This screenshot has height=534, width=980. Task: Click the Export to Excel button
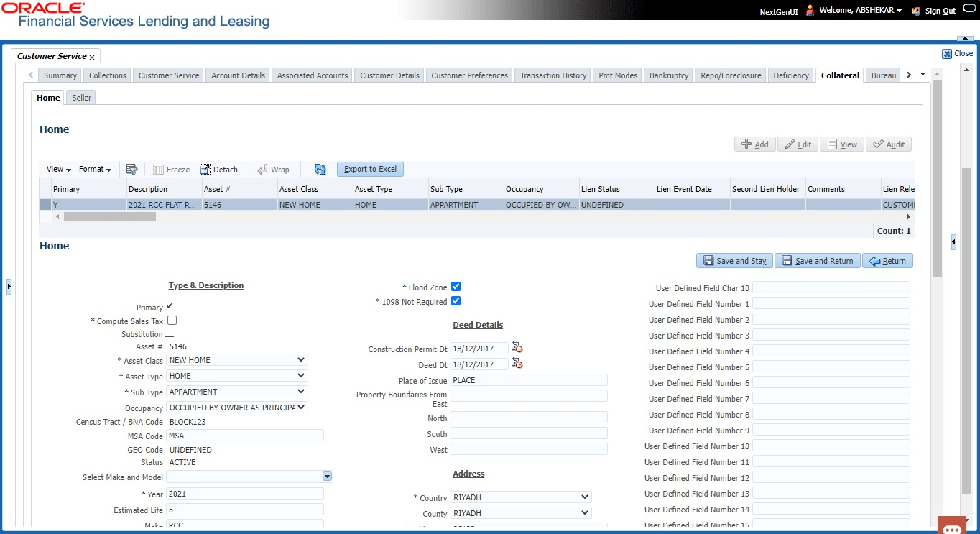pyautogui.click(x=370, y=170)
